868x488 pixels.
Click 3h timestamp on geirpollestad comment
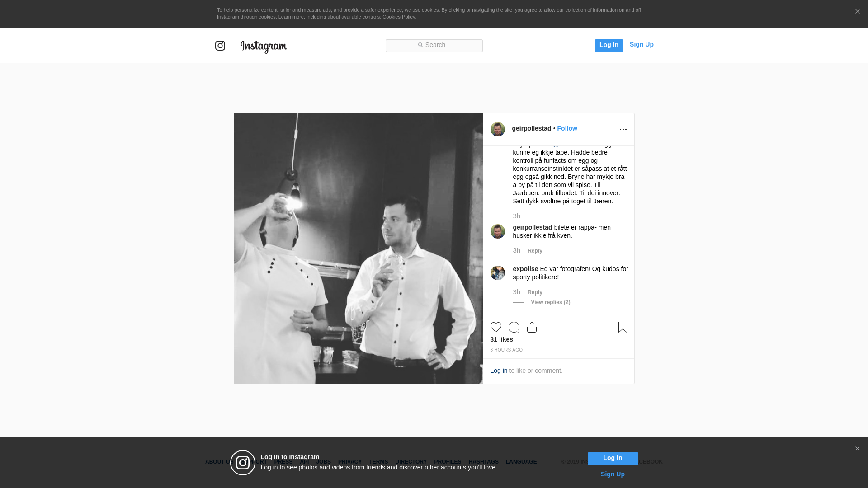(x=517, y=250)
